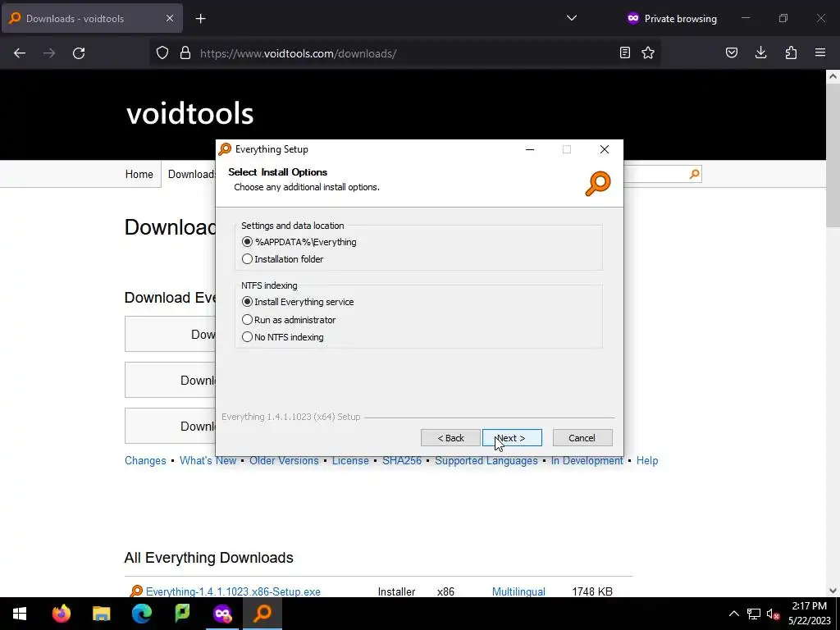Screen dimensions: 840x630
Task: Open the Downloads site menu item
Action: [191, 174]
